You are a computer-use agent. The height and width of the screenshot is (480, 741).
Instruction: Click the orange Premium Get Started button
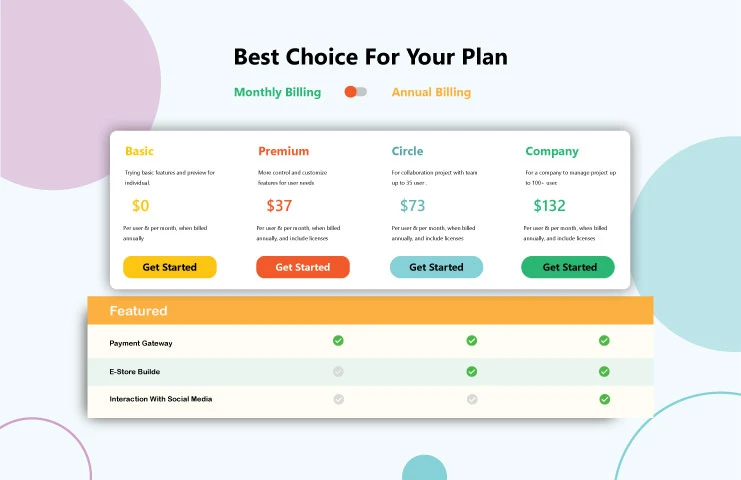[x=303, y=267]
